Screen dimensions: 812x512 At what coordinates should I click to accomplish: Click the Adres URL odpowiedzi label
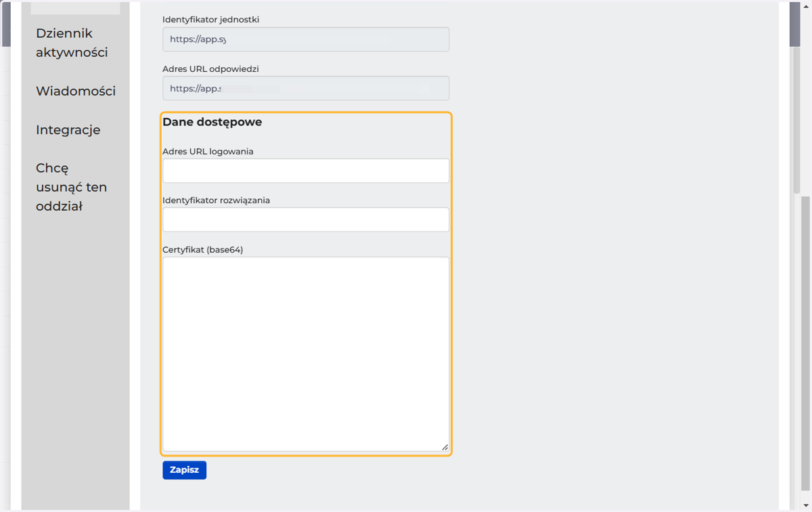[x=210, y=68]
